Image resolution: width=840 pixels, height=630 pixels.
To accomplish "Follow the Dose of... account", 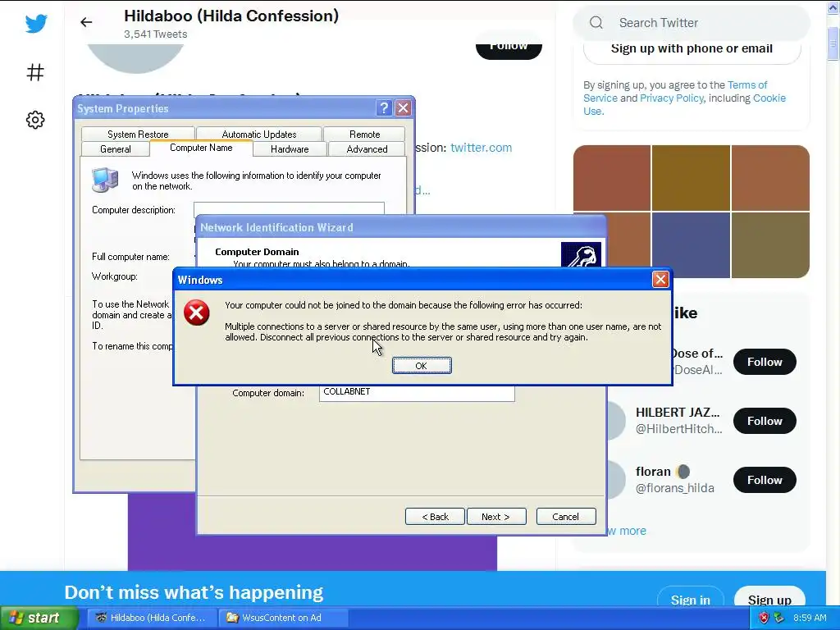I will 765,362.
